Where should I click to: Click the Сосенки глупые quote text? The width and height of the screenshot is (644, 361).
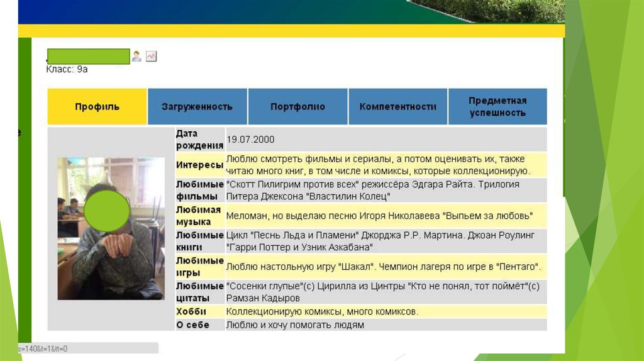382,292
